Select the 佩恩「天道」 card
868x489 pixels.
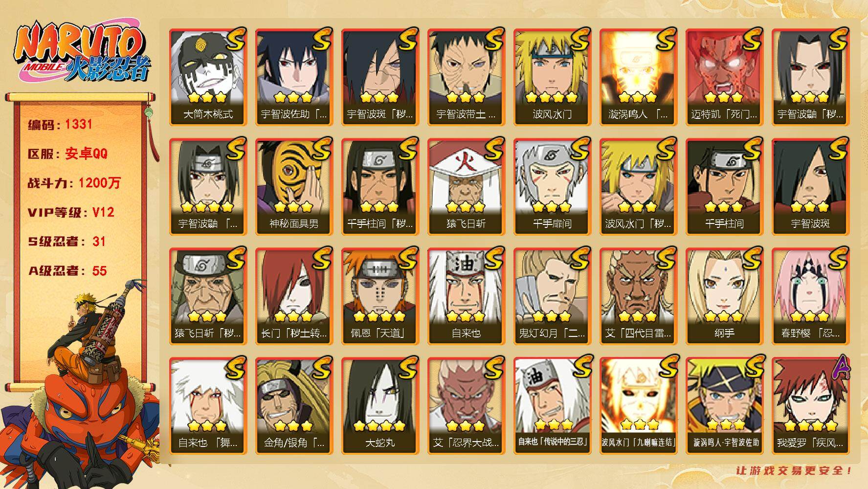380,296
